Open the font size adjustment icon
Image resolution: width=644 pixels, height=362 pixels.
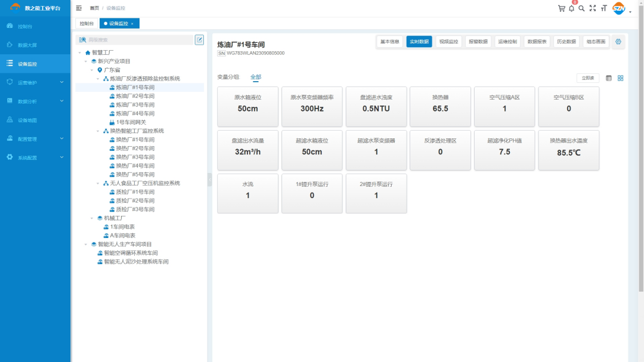(x=603, y=8)
